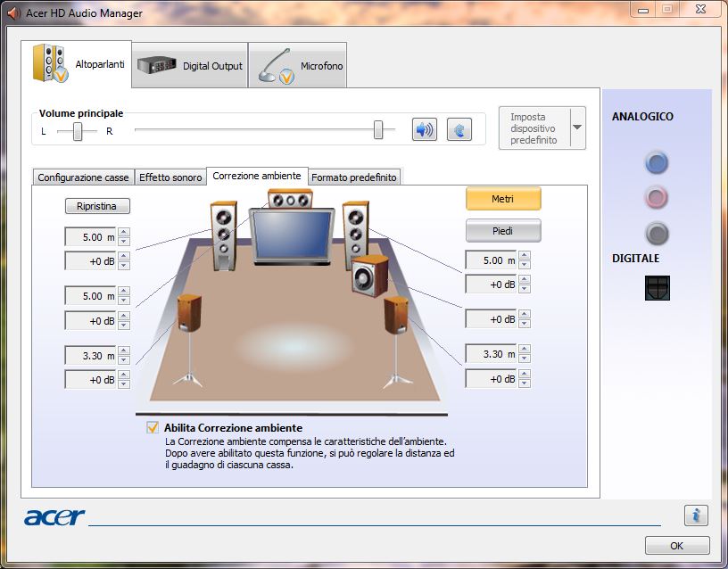This screenshot has width=728, height=569.
Task: Click the gray analog jack connector
Action: pyautogui.click(x=657, y=234)
